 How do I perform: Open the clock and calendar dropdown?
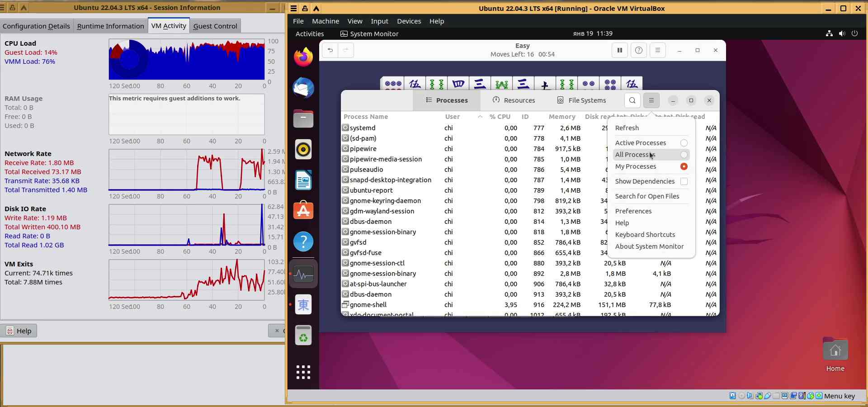[593, 33]
